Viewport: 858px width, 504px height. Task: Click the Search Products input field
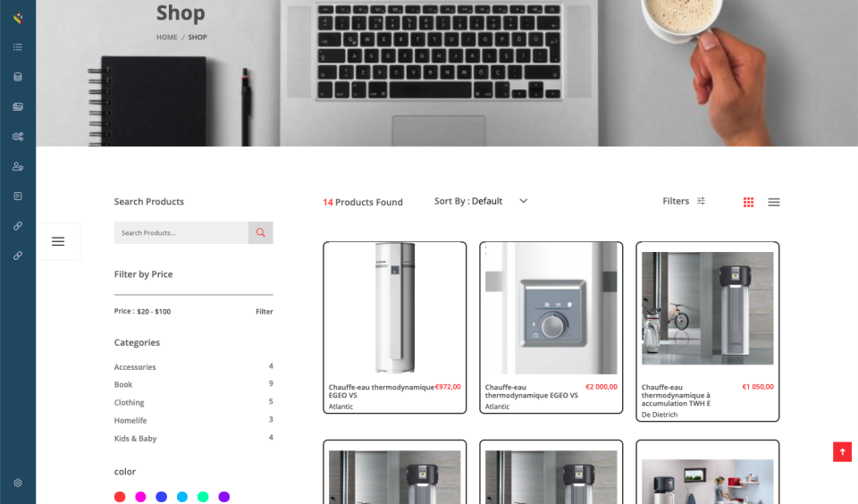coord(181,232)
